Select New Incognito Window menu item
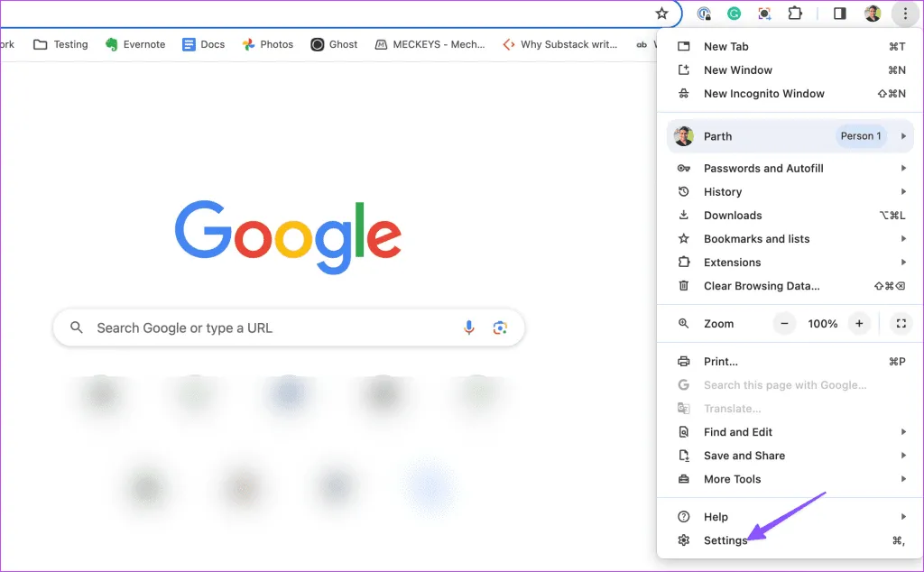Screen dimensions: 924x572 pyautogui.click(x=763, y=94)
